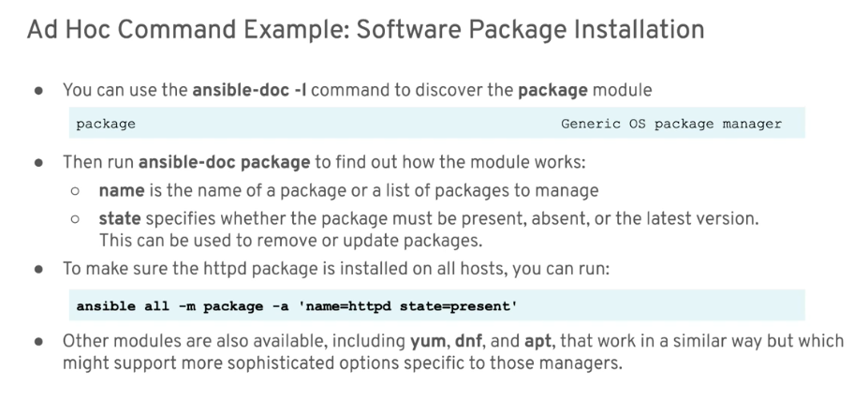
Task: Click the bold 'name' parameter
Action: click(122, 190)
